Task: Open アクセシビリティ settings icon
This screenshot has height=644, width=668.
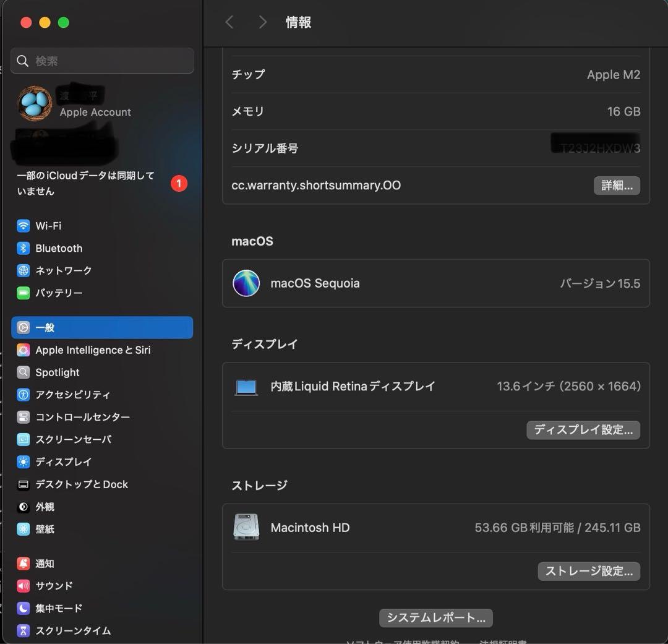Action: click(24, 395)
